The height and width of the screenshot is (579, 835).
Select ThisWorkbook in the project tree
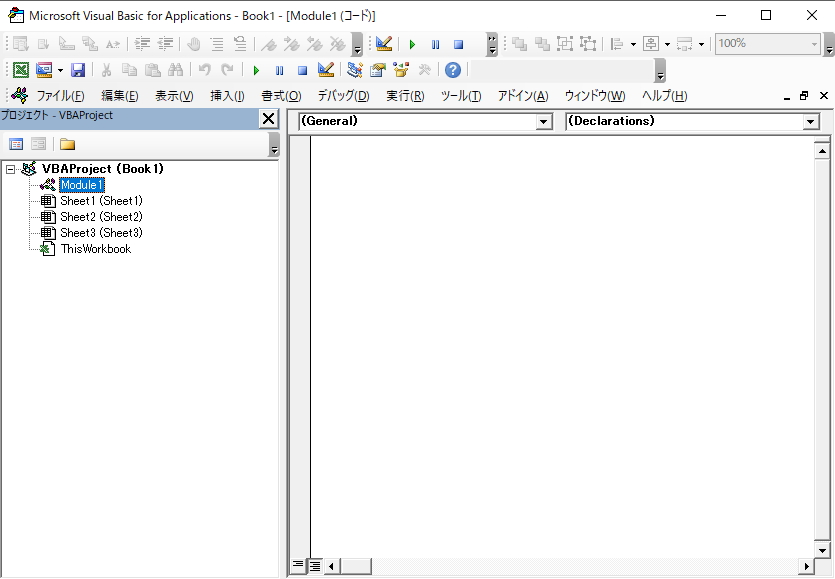tap(96, 249)
